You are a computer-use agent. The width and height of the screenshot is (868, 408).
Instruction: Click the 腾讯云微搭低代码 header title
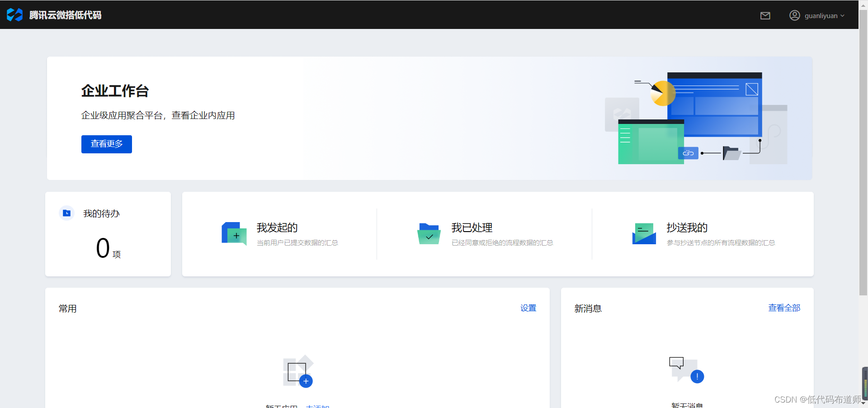(x=66, y=15)
